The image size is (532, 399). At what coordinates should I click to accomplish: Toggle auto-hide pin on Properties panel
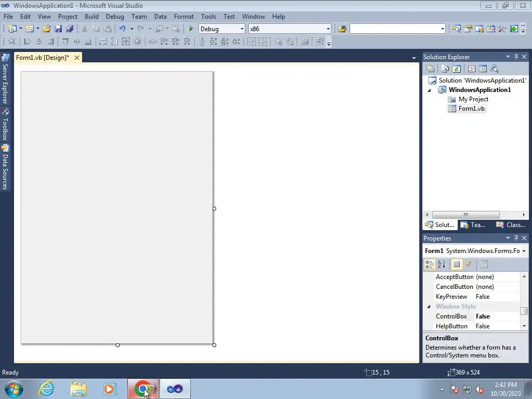[516, 238]
